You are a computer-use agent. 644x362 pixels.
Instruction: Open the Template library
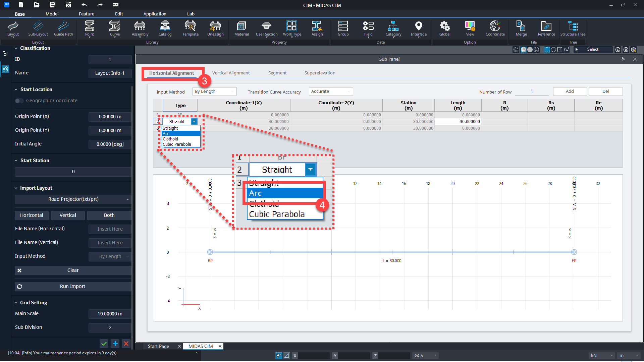(190, 28)
